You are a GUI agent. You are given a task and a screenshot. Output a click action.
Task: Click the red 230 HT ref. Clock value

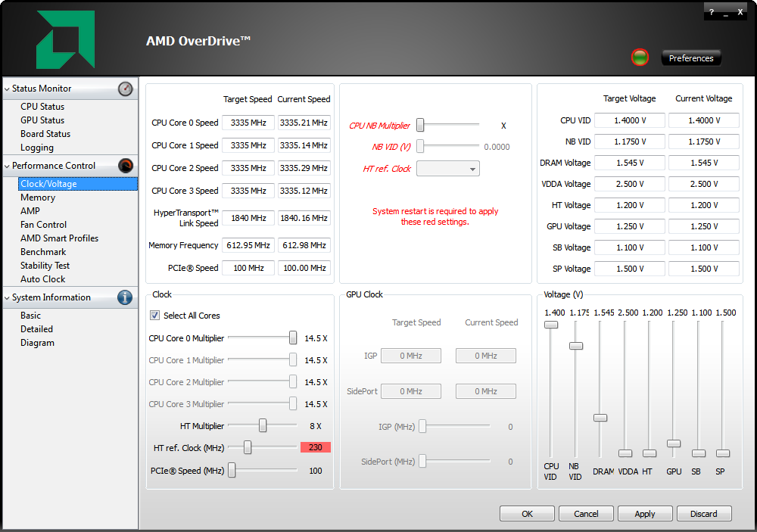click(316, 447)
